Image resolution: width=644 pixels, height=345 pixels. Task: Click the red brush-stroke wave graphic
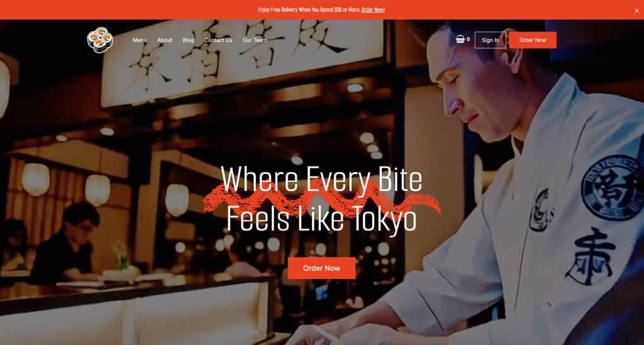(321, 200)
